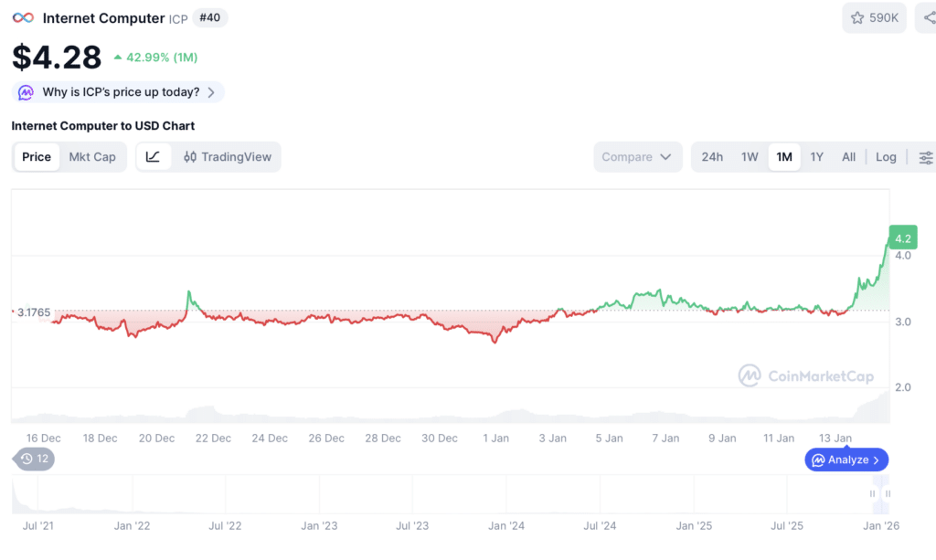Click the Internet Computer infinity logo
This screenshot has height=560, width=936.
[x=23, y=18]
